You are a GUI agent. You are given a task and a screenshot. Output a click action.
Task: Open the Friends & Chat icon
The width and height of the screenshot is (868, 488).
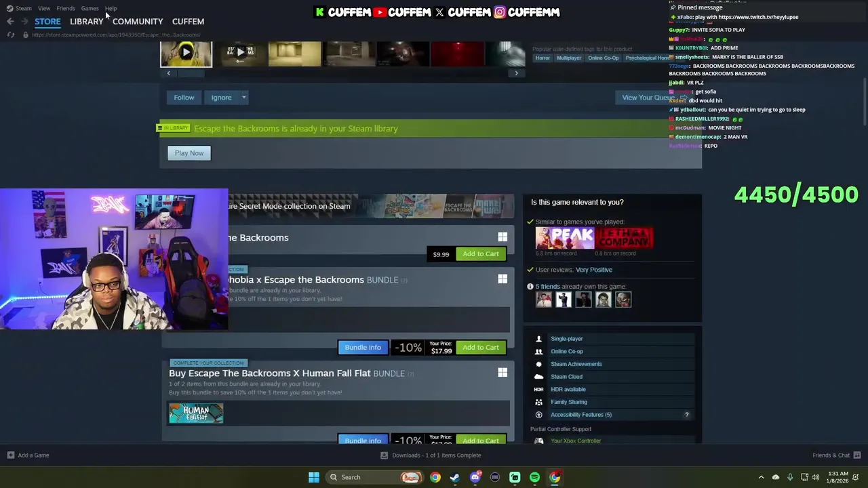point(857,455)
